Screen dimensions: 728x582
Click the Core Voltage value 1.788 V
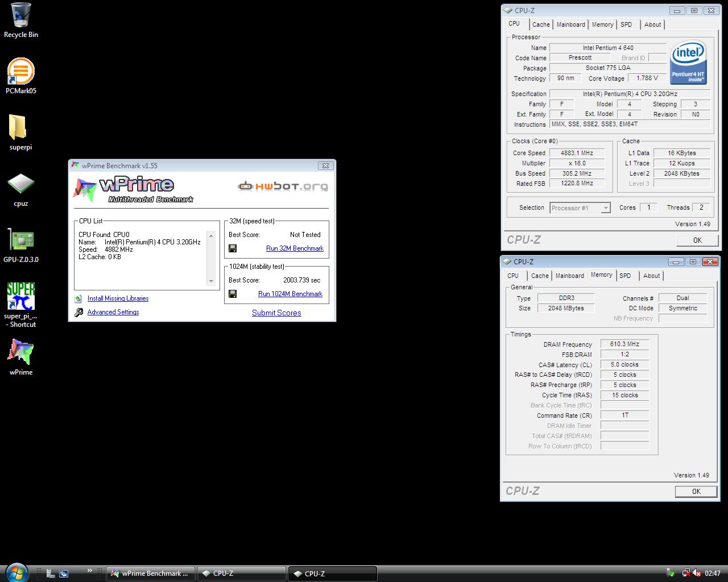point(647,78)
